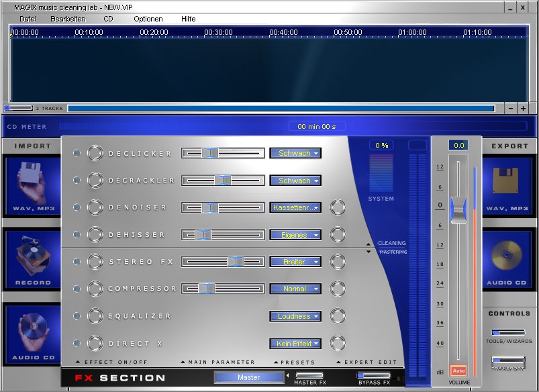Toggle the 2 Tracks view switch
This screenshot has width=539, height=392.
[x=18, y=108]
